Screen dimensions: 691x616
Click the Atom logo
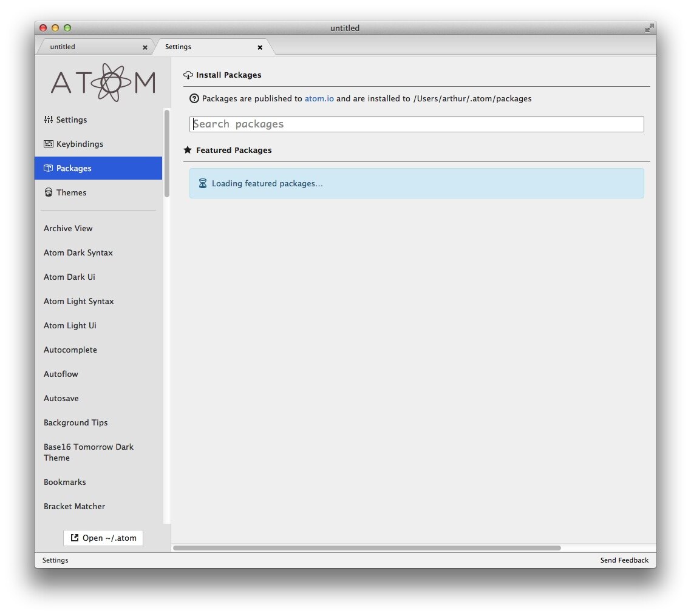click(103, 83)
